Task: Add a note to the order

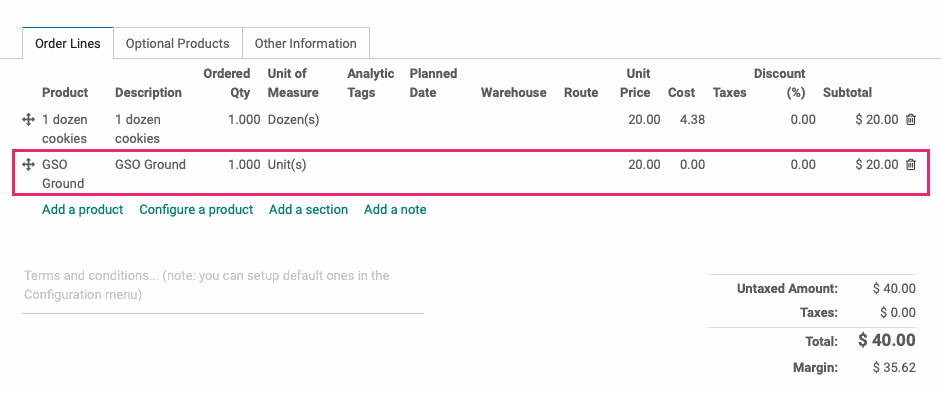Action: [x=395, y=209]
